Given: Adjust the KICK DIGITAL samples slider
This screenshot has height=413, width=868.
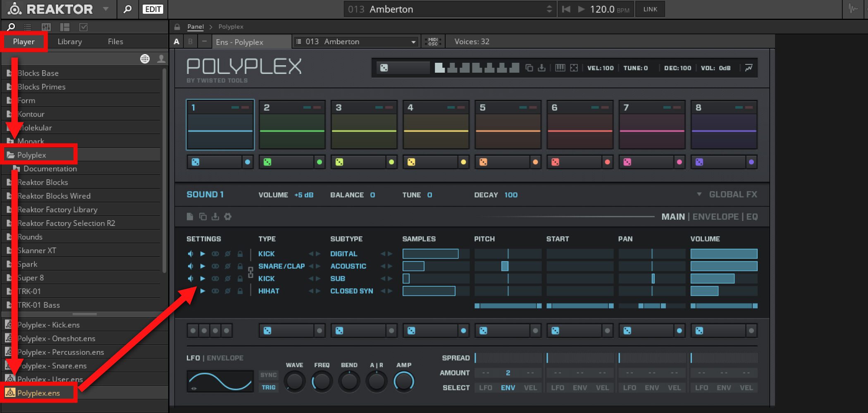Looking at the screenshot, I should click(436, 254).
